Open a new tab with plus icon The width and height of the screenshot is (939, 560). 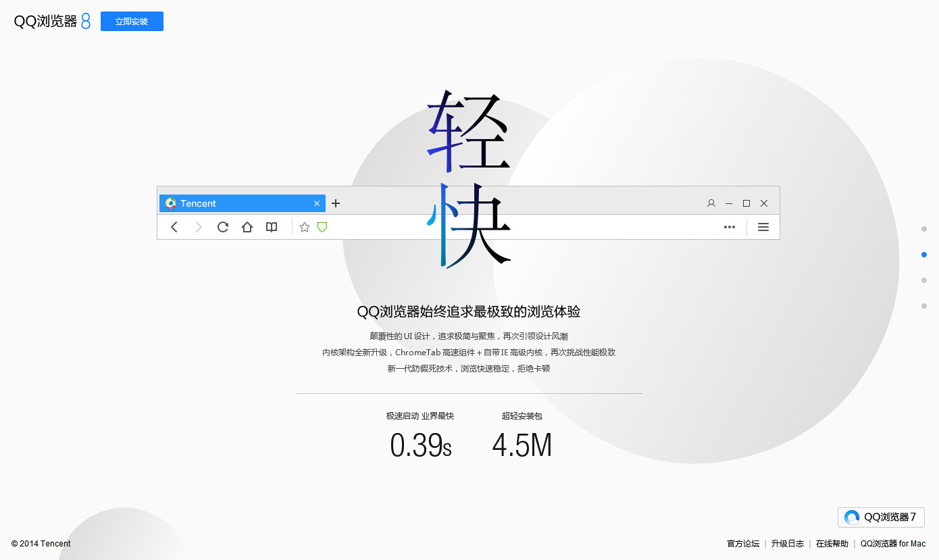tap(336, 203)
